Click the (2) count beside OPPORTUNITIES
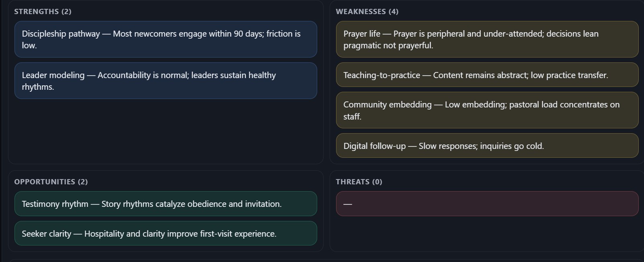The image size is (644, 262). 82,182
